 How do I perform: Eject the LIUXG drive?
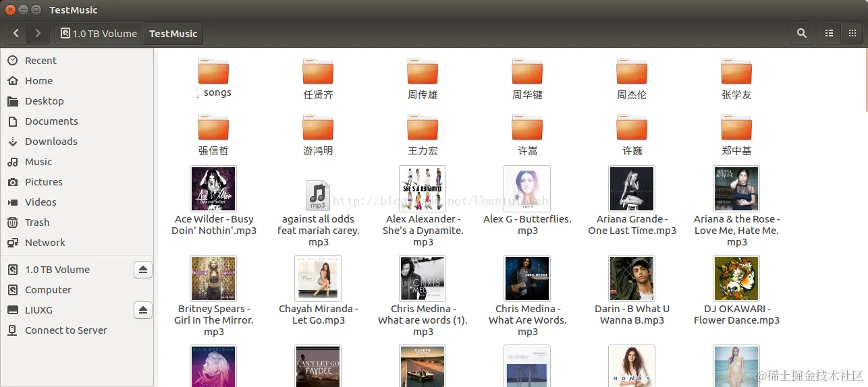[143, 310]
